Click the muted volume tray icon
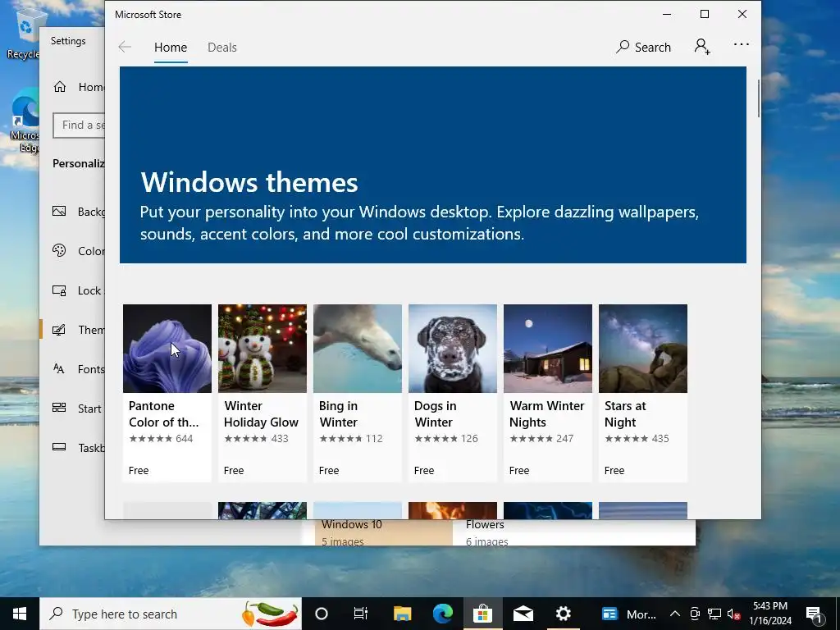Screen dimensions: 840x630 tap(733, 614)
